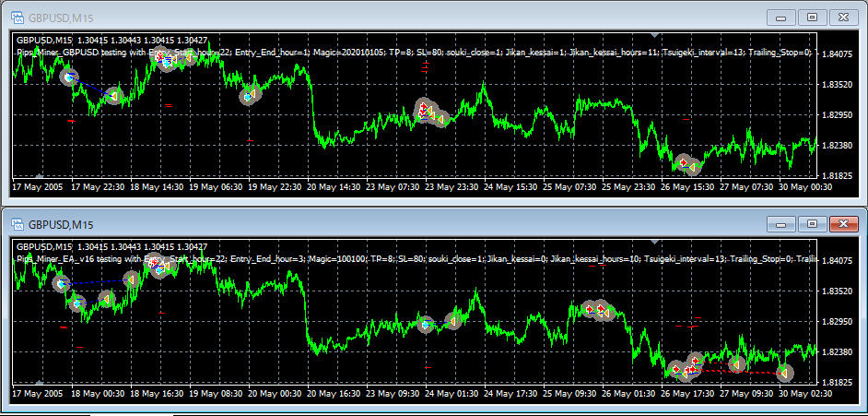Image resolution: width=868 pixels, height=416 pixels.
Task: Select the trade marker cluster near 26 May 15:30 in the upper chart
Action: coord(688,164)
